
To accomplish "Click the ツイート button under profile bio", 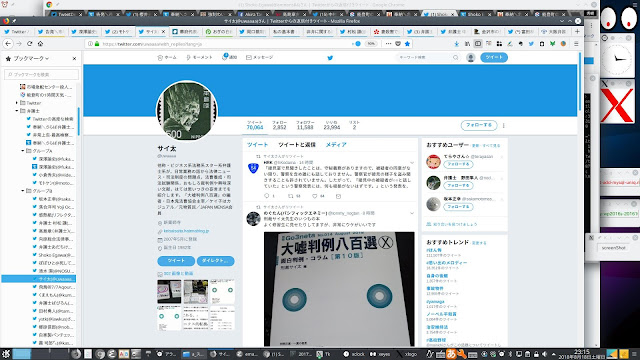I will (x=176, y=261).
